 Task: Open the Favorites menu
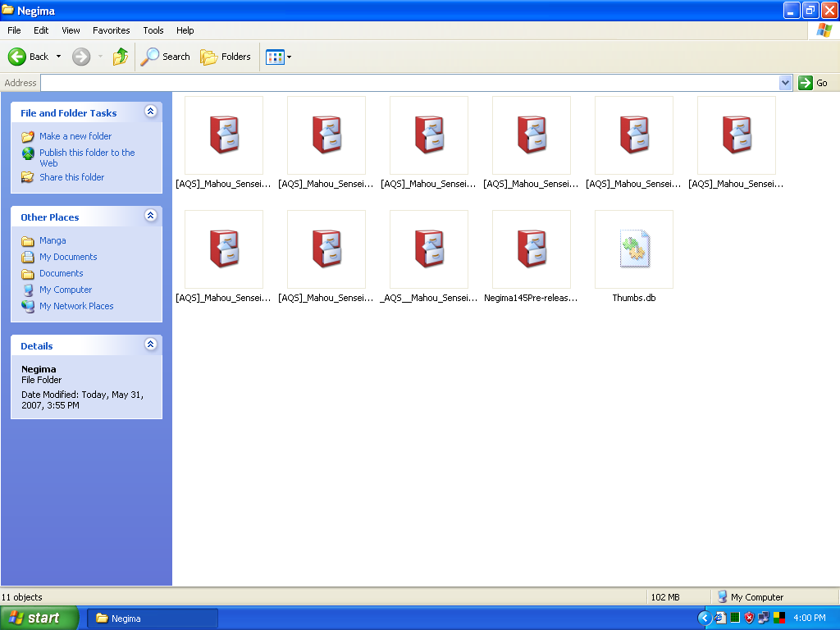pos(111,30)
